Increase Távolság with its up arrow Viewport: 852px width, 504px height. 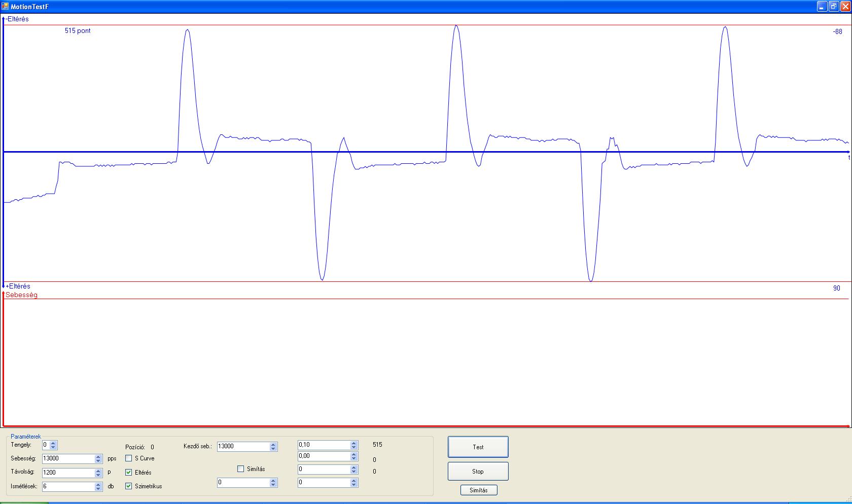point(98,471)
